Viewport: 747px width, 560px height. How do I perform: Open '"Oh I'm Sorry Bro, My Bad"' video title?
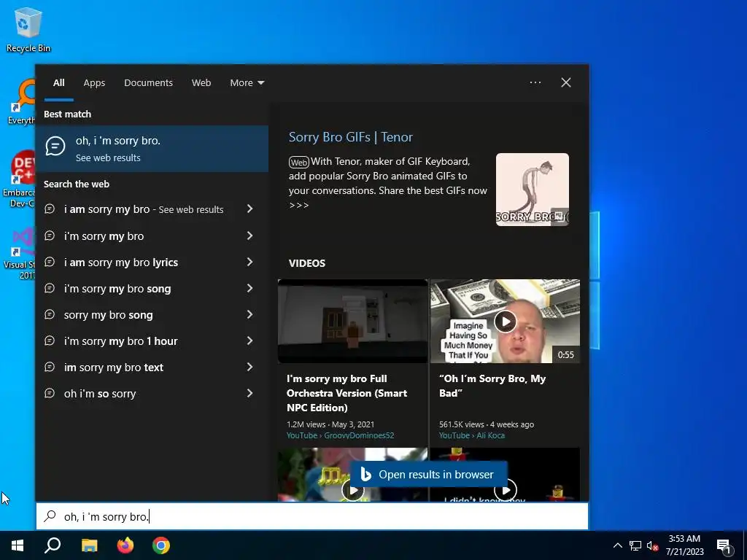pos(492,386)
